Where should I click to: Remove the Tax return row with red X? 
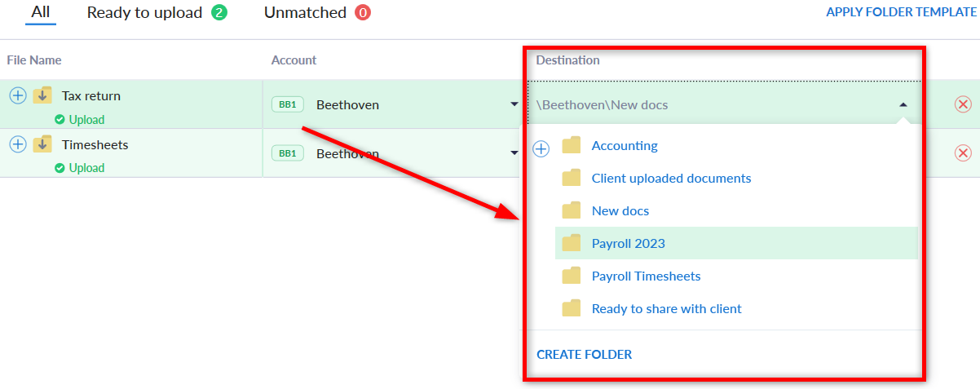click(963, 104)
